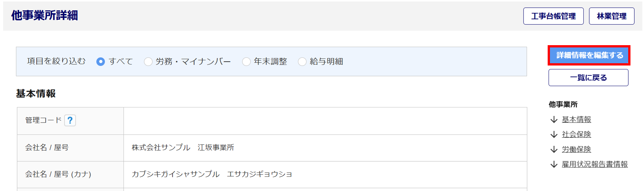Click the down arrow icon before 雇用状況報告書情報
Image resolution: width=644 pixels, height=191 pixels.
tap(554, 165)
